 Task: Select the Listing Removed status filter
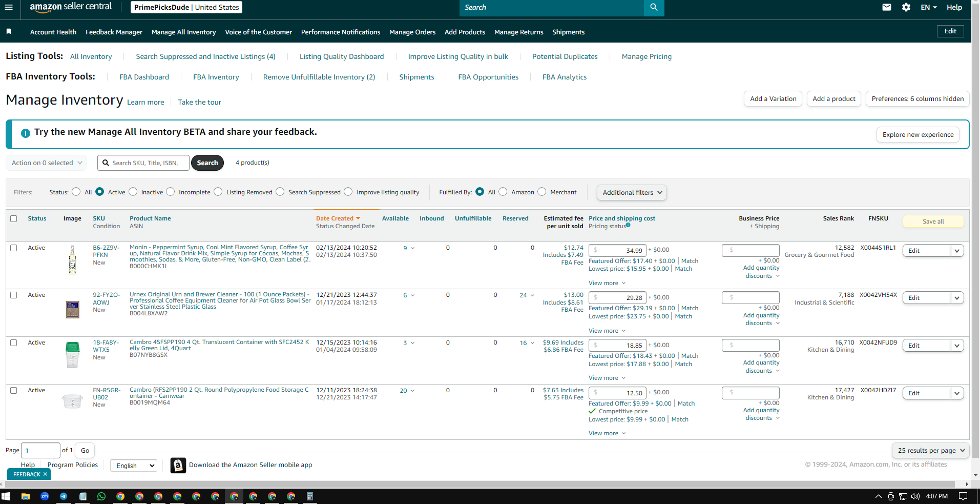point(218,192)
